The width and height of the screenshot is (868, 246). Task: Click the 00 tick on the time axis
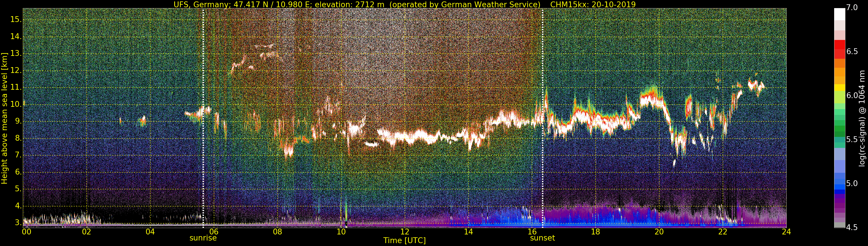[27, 232]
